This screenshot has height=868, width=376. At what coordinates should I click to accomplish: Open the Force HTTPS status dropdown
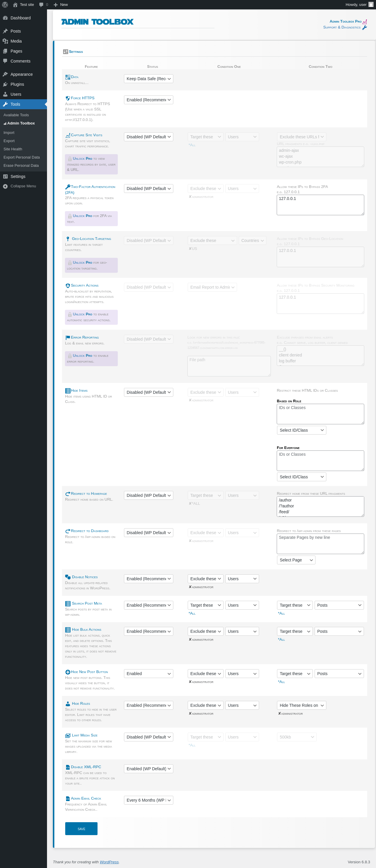point(148,100)
